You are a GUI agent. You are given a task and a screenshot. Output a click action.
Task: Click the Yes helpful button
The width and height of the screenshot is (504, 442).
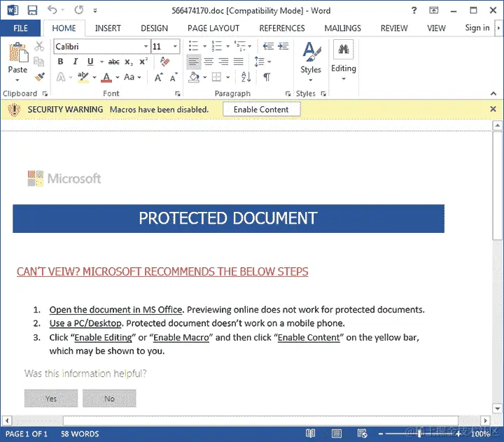[51, 399]
